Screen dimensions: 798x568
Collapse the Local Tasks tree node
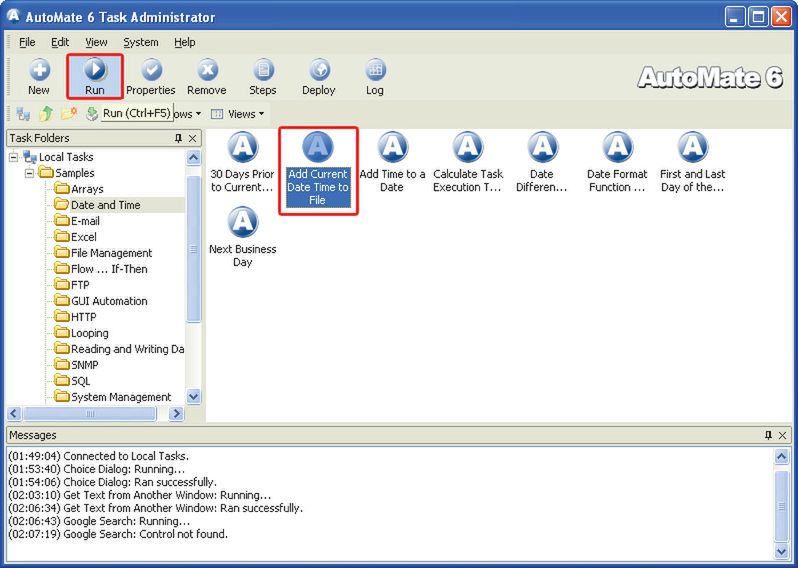click(x=14, y=157)
